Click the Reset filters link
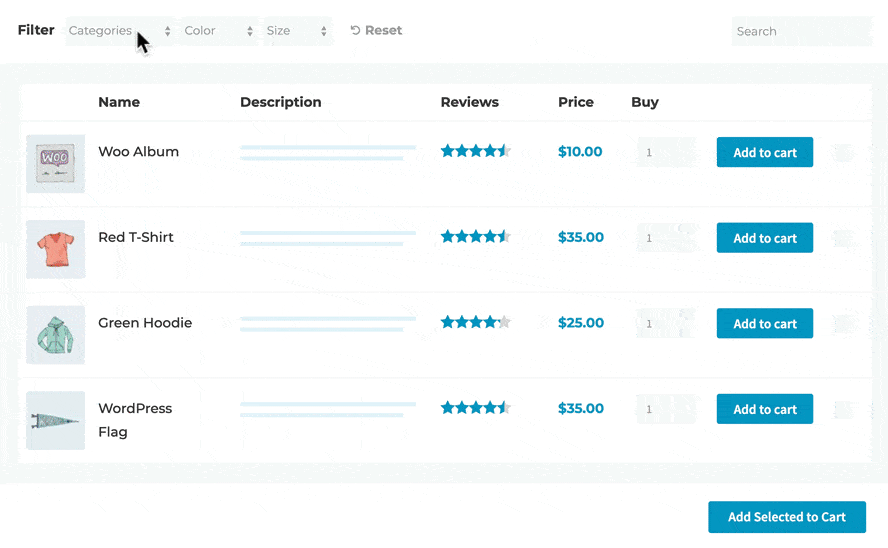The image size is (888, 548). click(x=376, y=31)
